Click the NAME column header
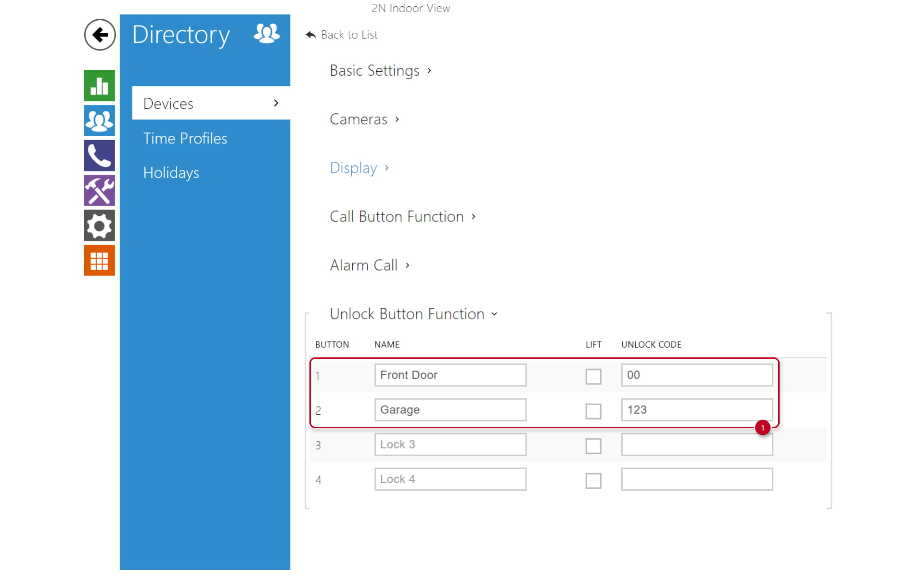 click(x=387, y=344)
